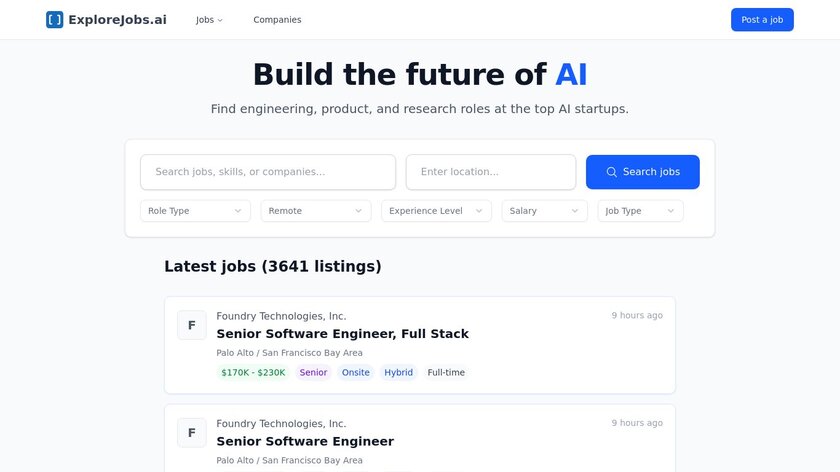This screenshot has width=840, height=472.
Task: Go to the Companies page
Action: 277,20
